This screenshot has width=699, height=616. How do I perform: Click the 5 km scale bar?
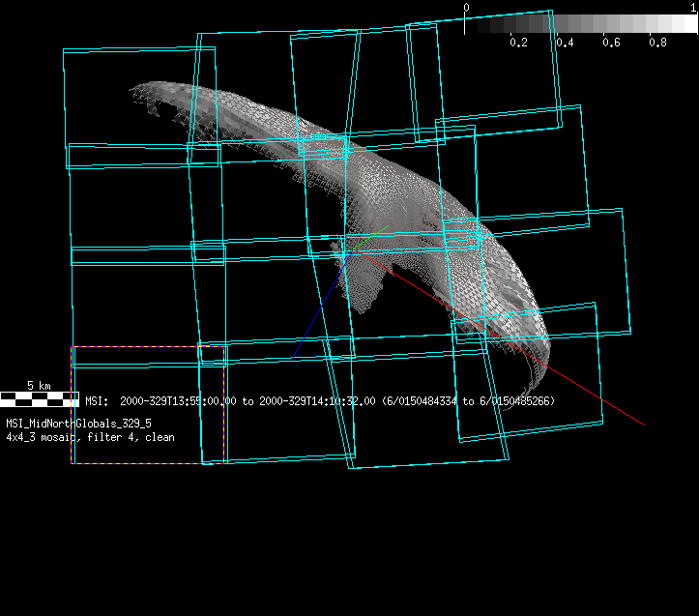40,397
